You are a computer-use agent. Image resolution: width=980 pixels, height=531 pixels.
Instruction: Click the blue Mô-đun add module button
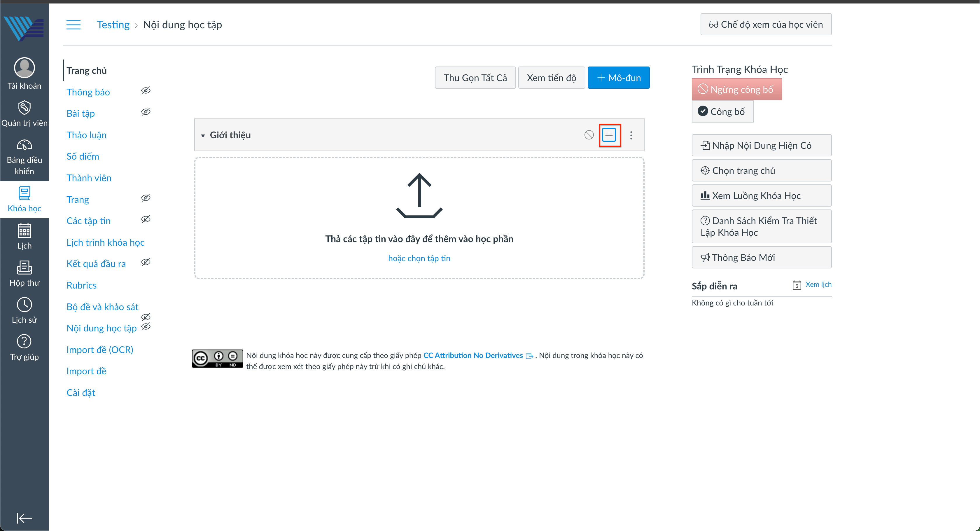pyautogui.click(x=618, y=78)
